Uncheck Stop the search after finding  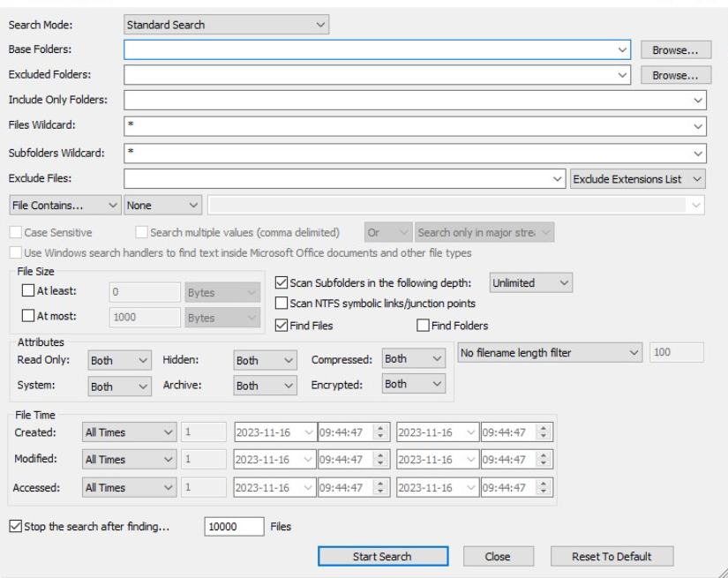click(16, 526)
